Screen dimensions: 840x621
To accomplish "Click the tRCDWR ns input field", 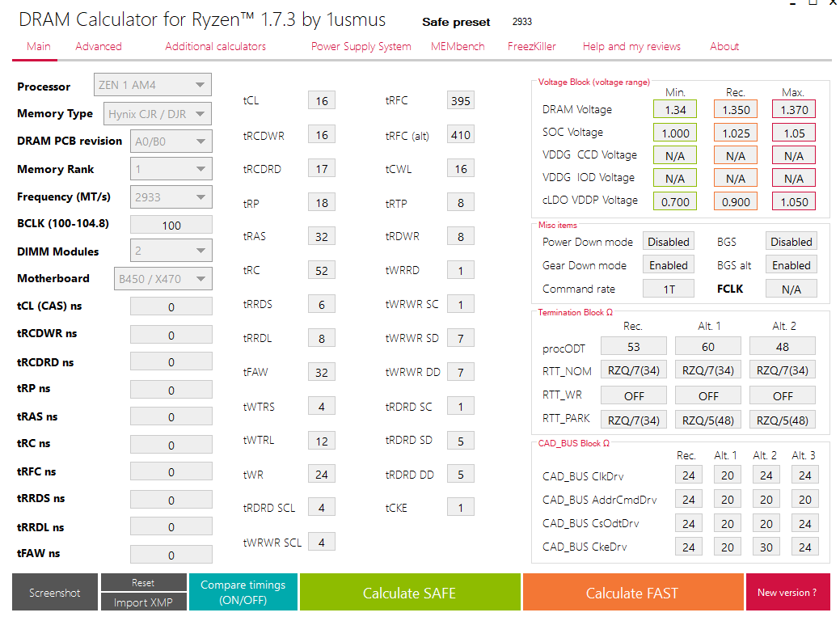I will pos(171,334).
